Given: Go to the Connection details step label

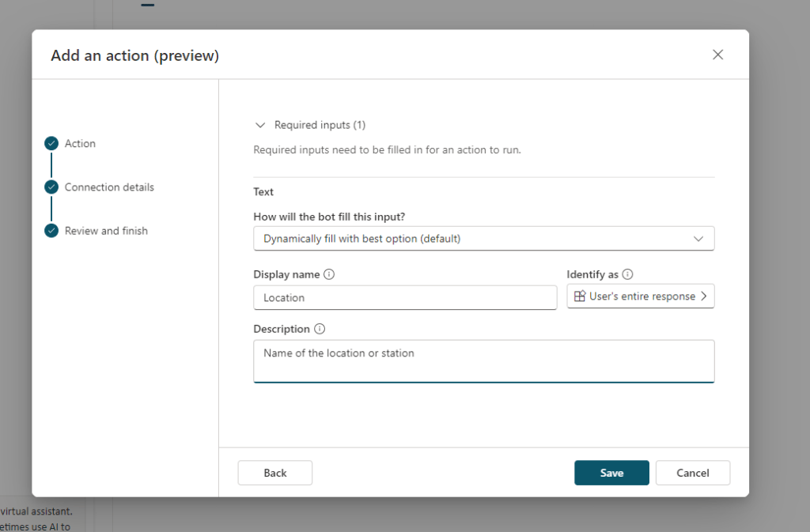Looking at the screenshot, I should [109, 187].
